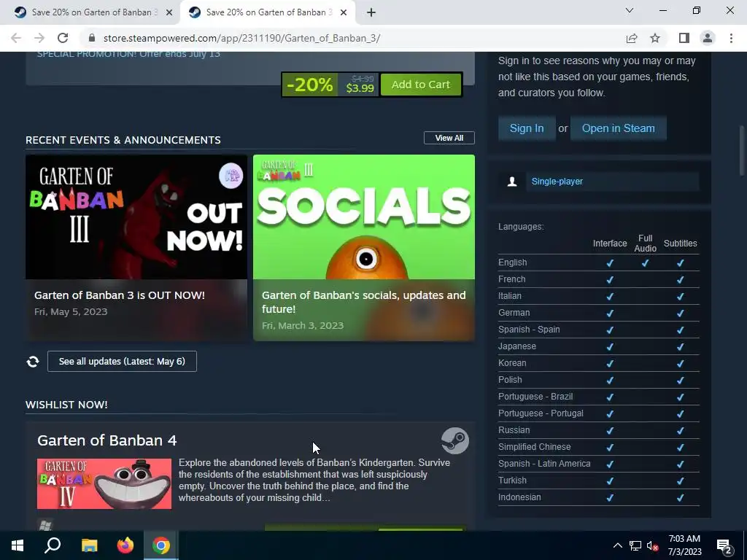Click the 'French' language row label
747x560 pixels.
click(x=511, y=279)
